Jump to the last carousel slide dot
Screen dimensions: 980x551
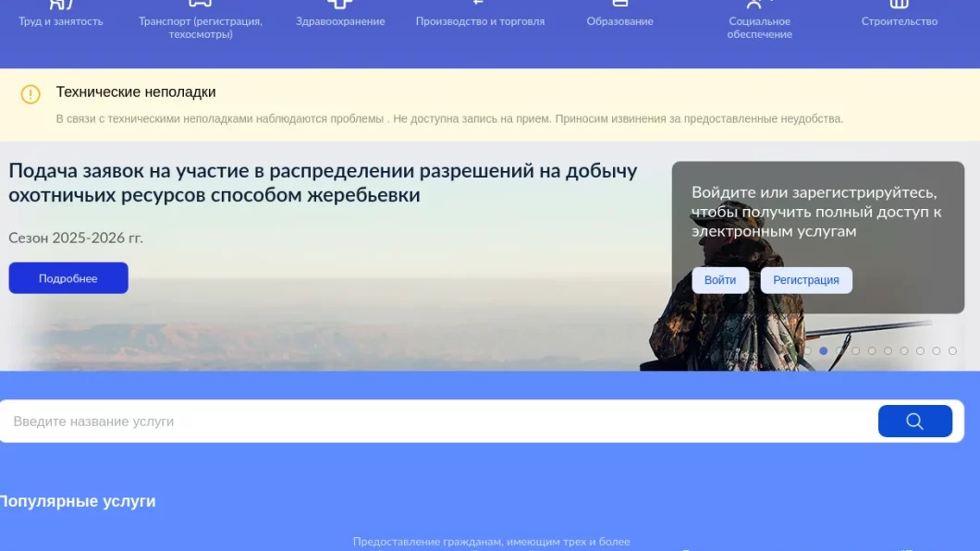952,351
